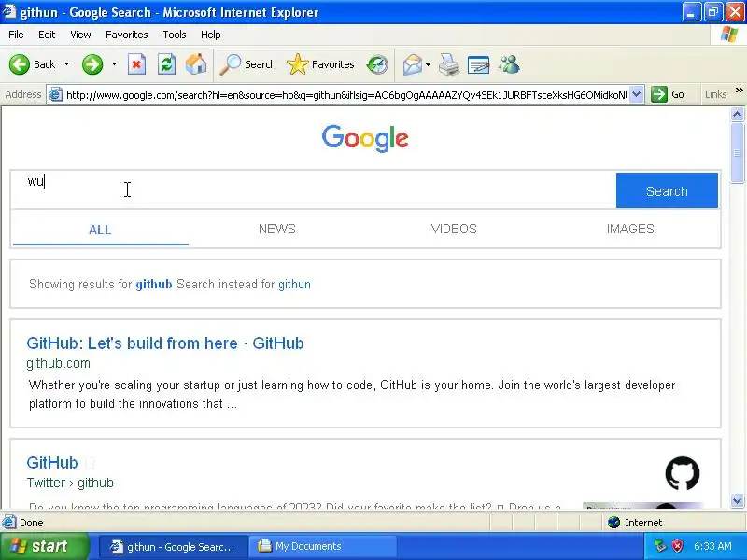The image size is (747, 560).
Task: Click the address bar URL text
Action: pyautogui.click(x=346, y=95)
